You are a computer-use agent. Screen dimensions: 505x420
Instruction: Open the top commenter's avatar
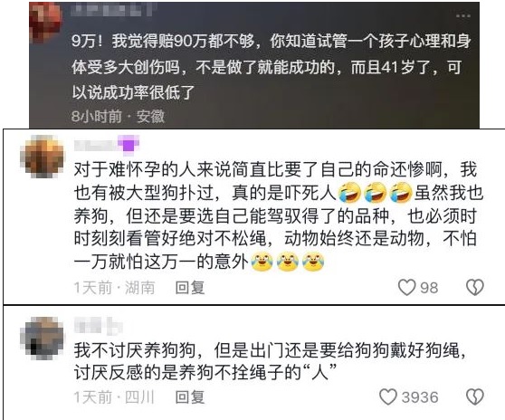coord(45,21)
